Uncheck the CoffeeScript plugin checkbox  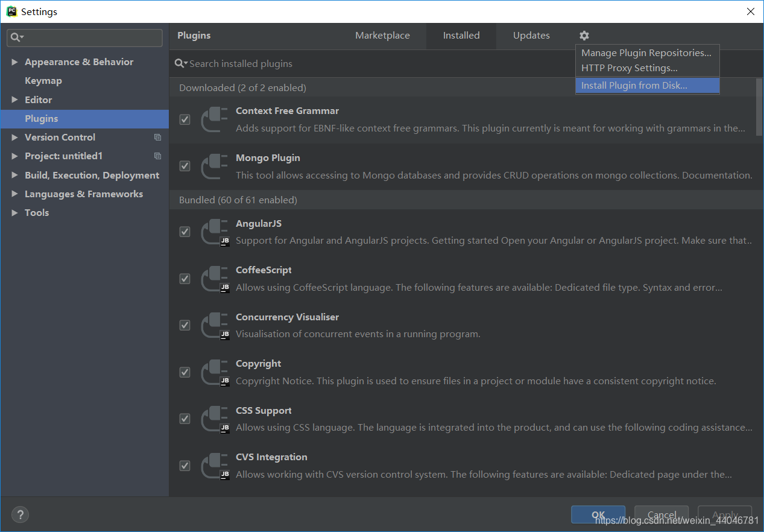click(185, 279)
